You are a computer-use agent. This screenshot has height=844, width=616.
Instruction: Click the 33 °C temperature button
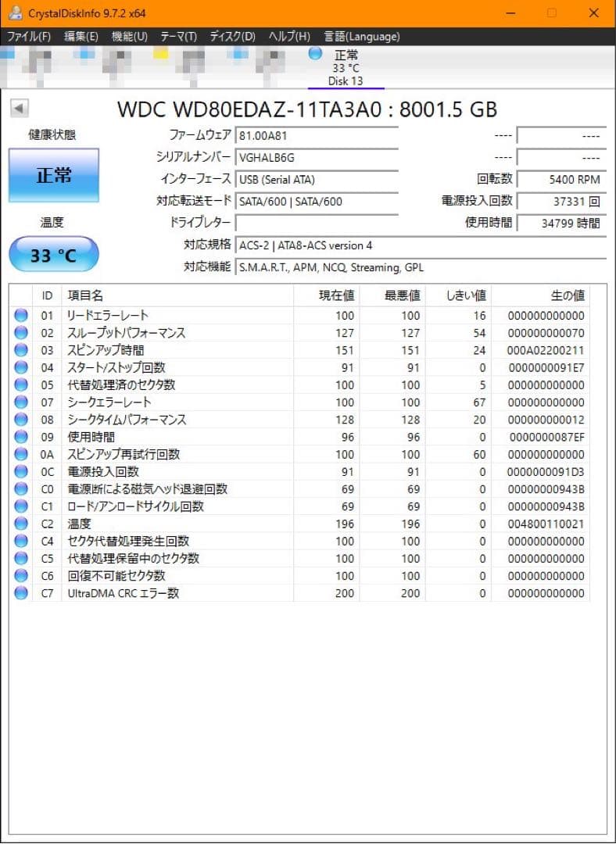(x=54, y=255)
